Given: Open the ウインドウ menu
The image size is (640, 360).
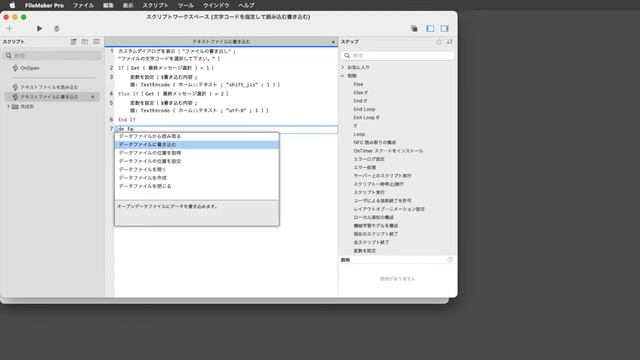Looking at the screenshot, I should tap(216, 5).
